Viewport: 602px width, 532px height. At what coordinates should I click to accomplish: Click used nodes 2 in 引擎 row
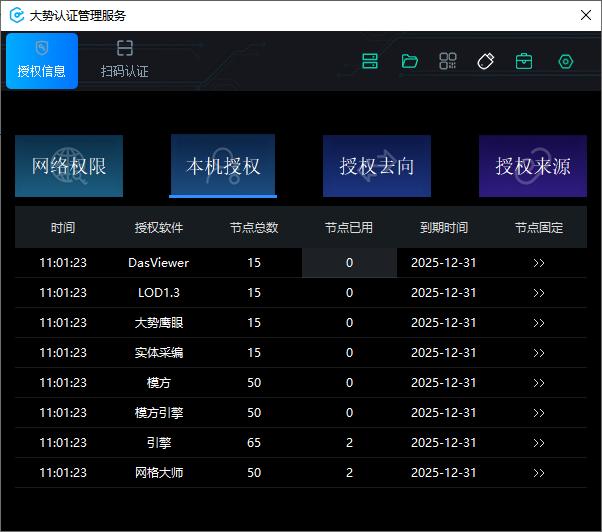[349, 443]
